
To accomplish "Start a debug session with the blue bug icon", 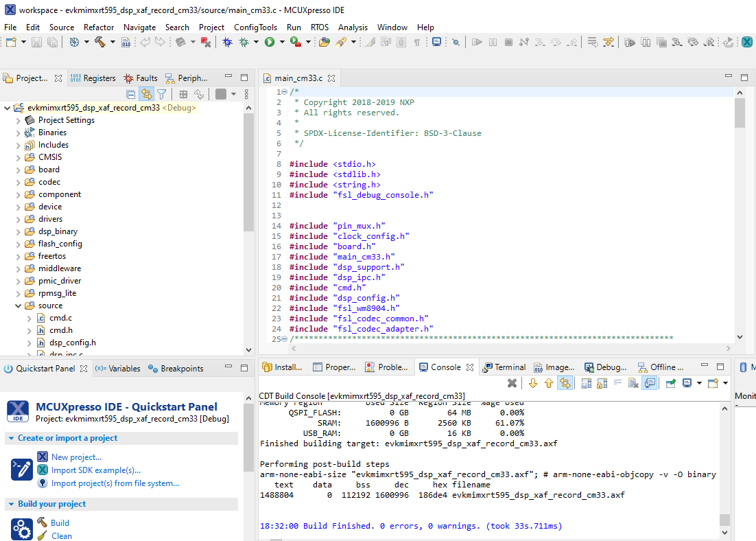I will pyautogui.click(x=227, y=42).
